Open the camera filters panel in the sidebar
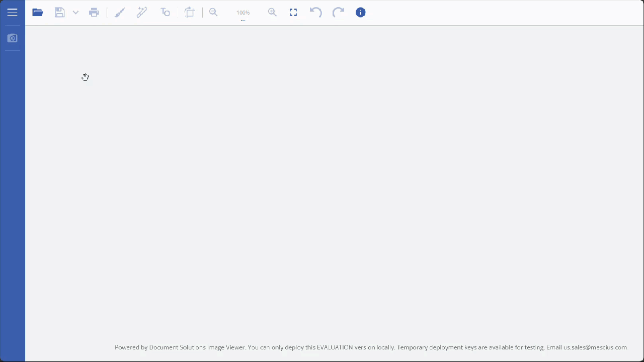This screenshot has height=362, width=644. tap(13, 38)
